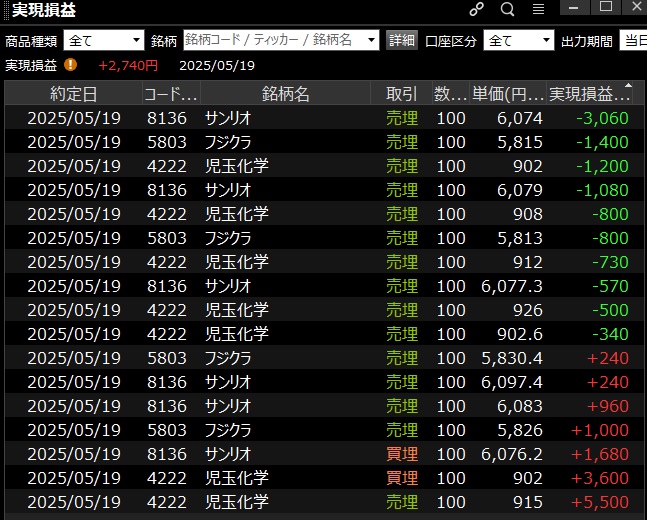Click the 2025/05/19 date beside total
This screenshot has height=520, width=647.
[217, 65]
